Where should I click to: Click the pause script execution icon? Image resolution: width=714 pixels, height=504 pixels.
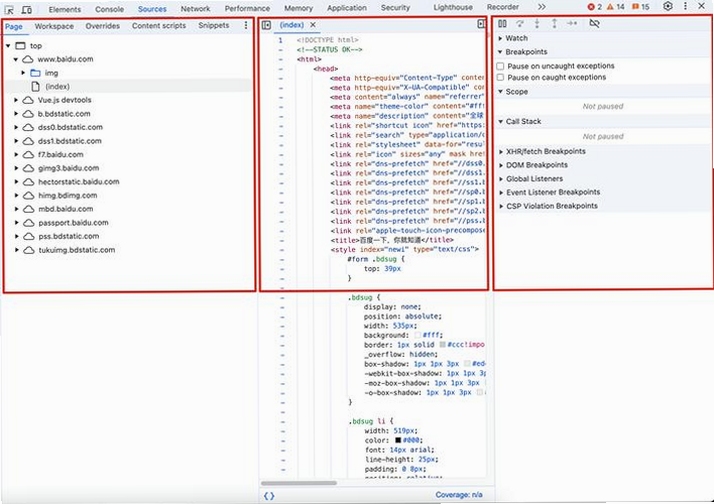[502, 23]
